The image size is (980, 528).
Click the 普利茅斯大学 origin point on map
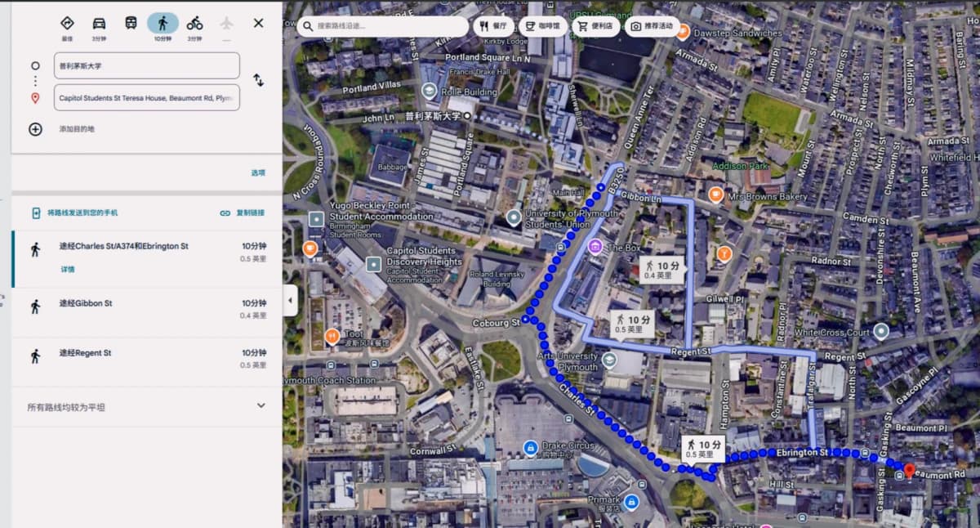point(468,117)
